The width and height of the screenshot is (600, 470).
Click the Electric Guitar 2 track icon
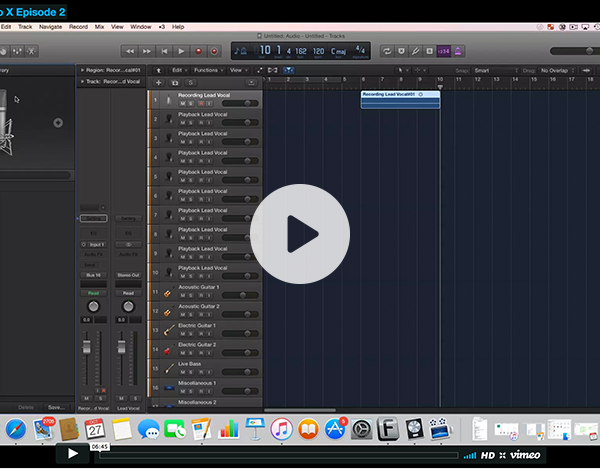point(168,349)
